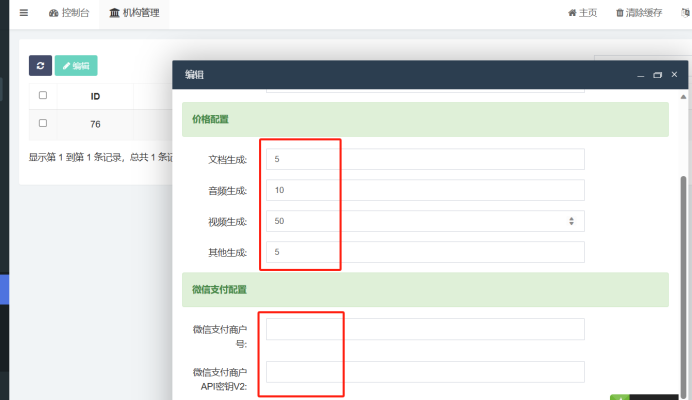Check the select-all checkbox in table header

43,95
